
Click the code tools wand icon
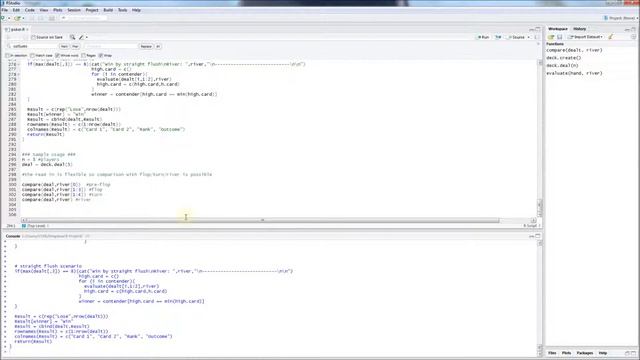coord(81,37)
